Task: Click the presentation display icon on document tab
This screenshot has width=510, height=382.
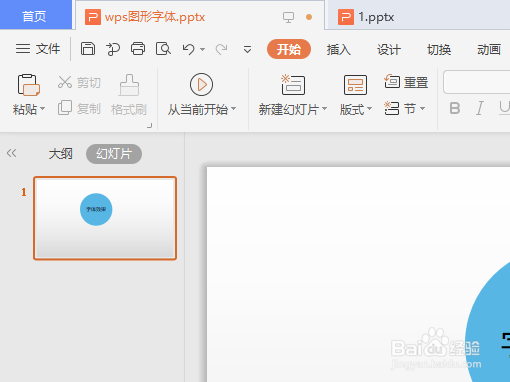Action: tap(288, 17)
